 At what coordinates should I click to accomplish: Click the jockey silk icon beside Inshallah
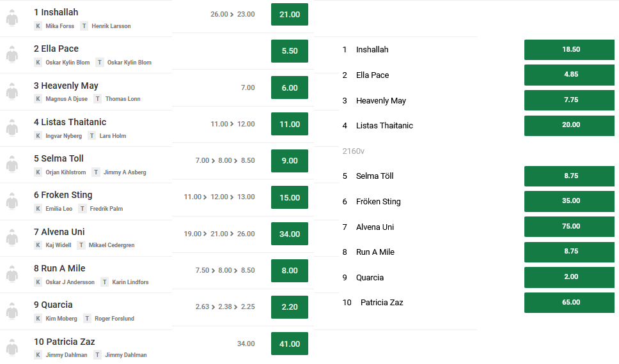12,18
